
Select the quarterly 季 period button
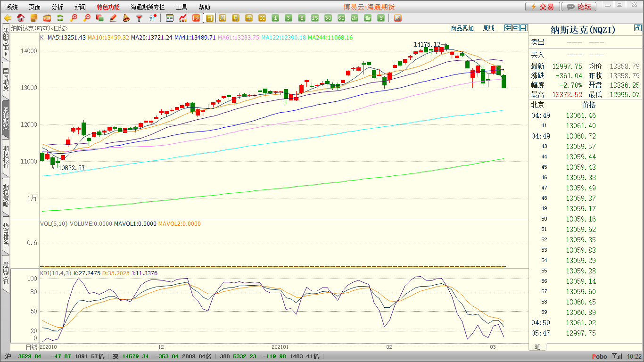pos(249,18)
